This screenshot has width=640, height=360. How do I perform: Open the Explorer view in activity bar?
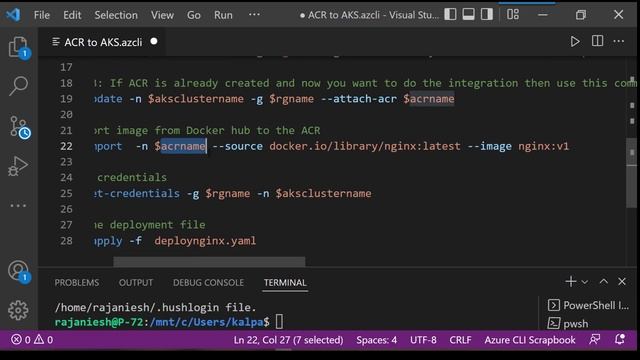(18, 47)
